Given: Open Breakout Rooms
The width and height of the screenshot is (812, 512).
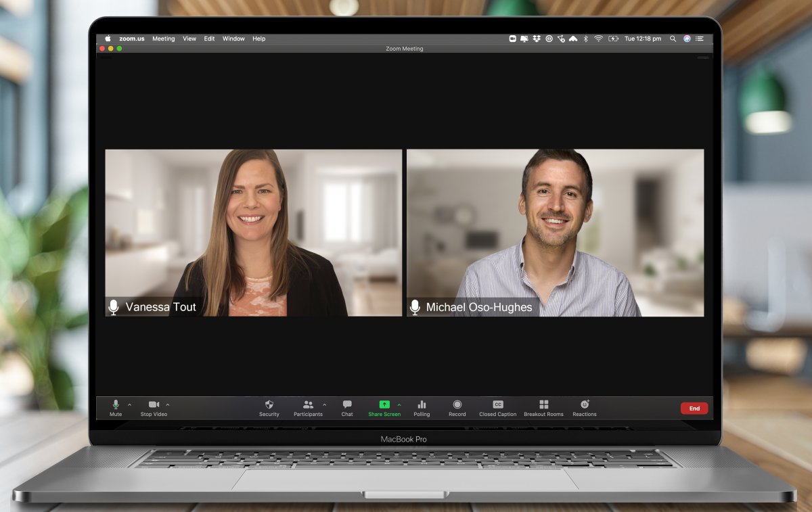Looking at the screenshot, I should [543, 404].
